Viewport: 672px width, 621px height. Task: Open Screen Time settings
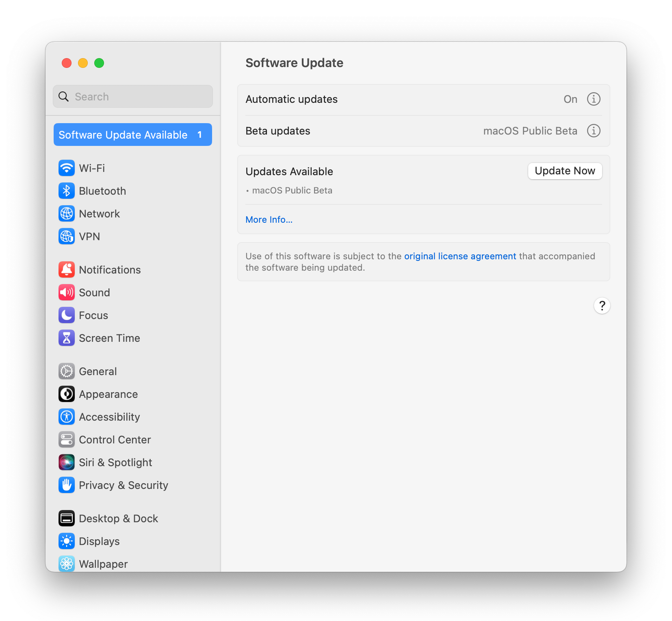pyautogui.click(x=109, y=338)
